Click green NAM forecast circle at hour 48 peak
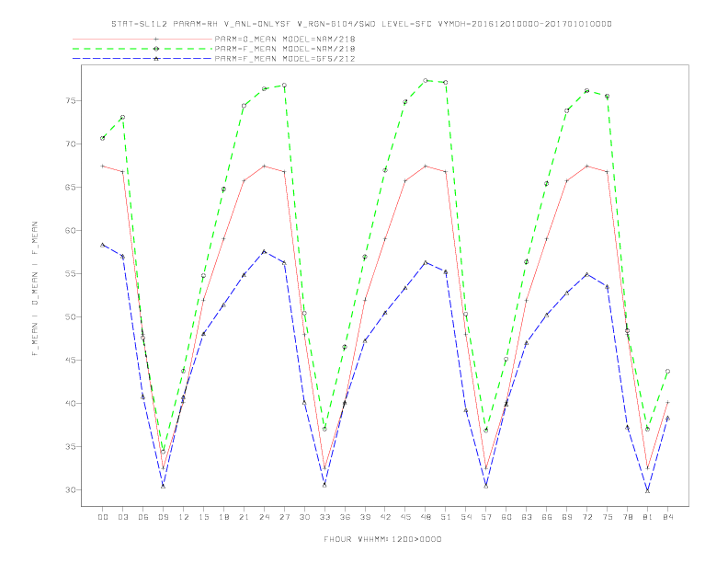This screenshot has width=728, height=563. point(426,80)
